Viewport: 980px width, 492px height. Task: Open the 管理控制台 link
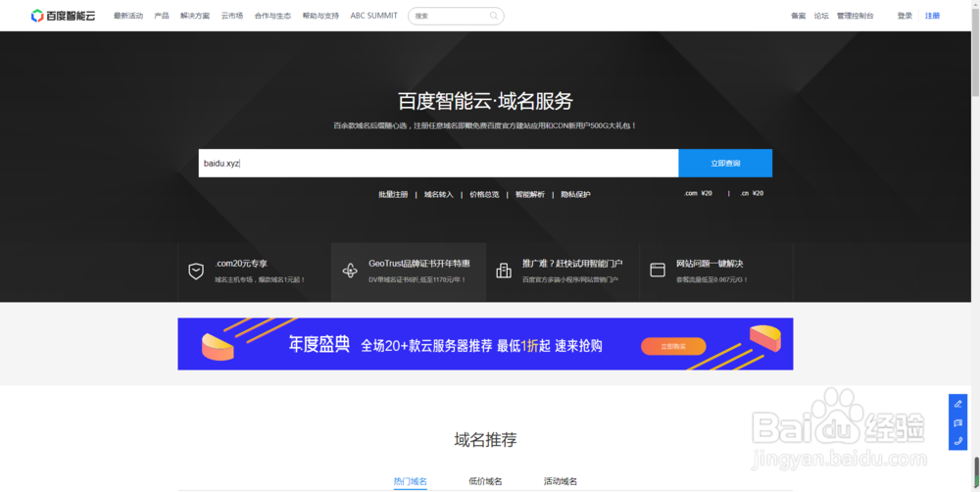pos(855,16)
